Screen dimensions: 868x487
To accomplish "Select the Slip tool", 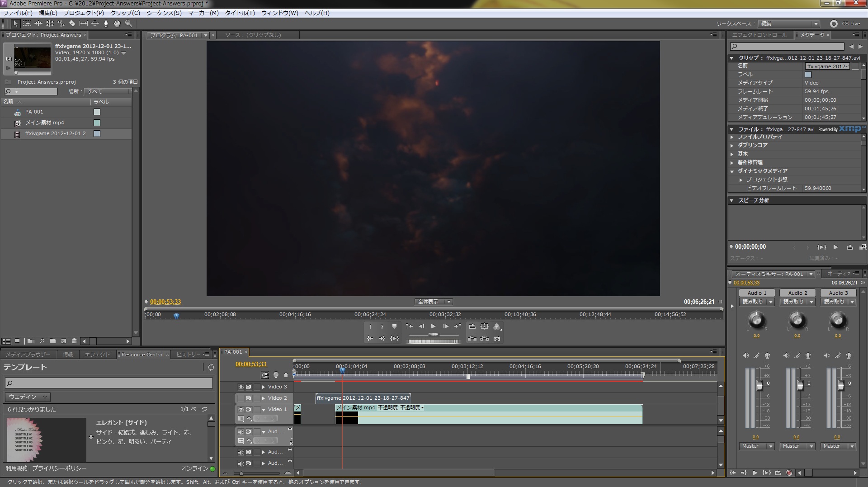I will (84, 24).
